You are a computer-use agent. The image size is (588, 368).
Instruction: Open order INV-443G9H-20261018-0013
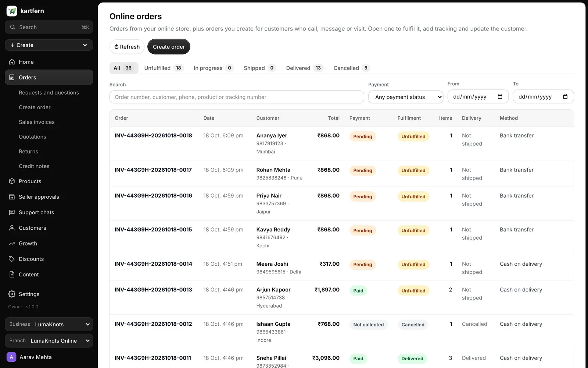tap(153, 290)
